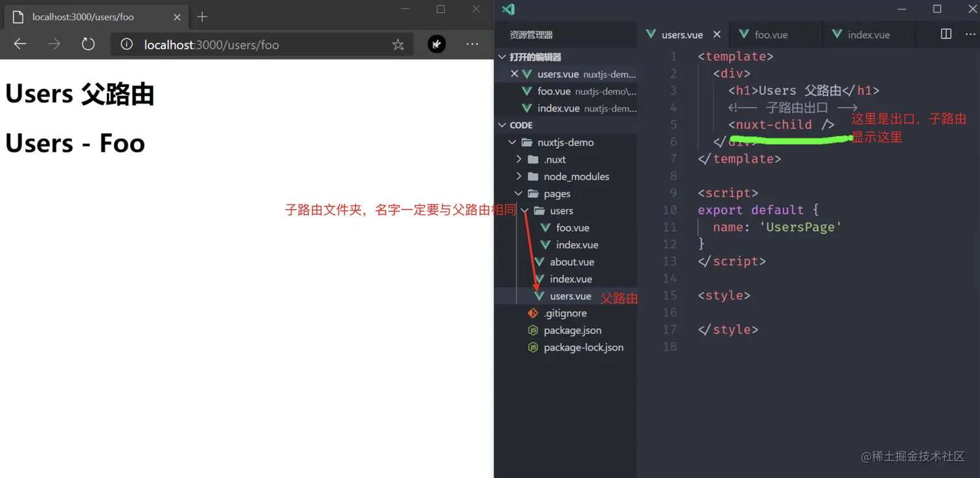
Task: Click the nuxt-child tag in code
Action: 781,125
